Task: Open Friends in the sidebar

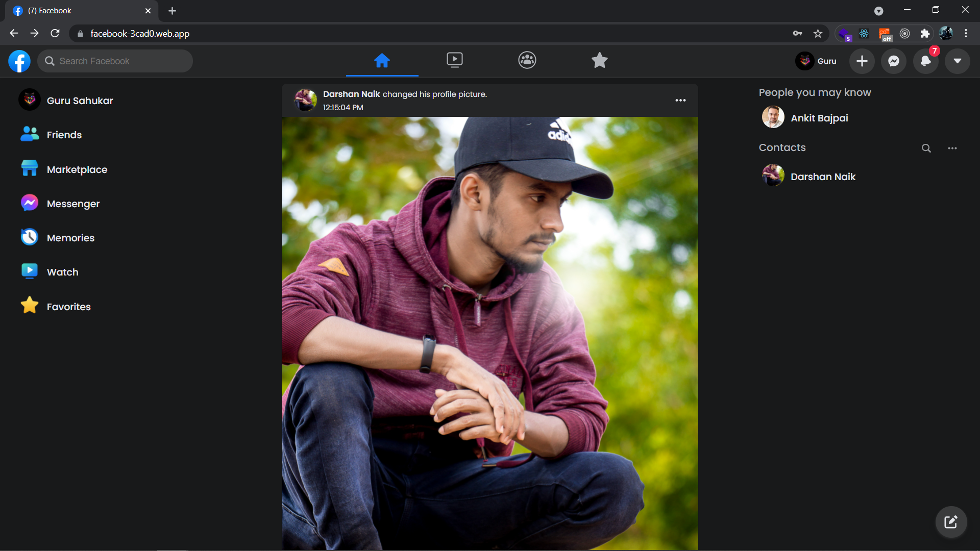Action: 51,135
